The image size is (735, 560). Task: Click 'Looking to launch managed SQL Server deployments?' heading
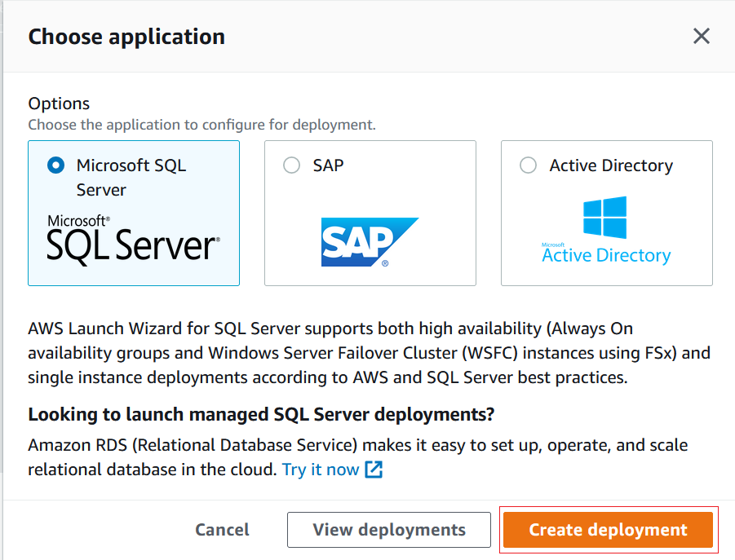pyautogui.click(x=261, y=414)
